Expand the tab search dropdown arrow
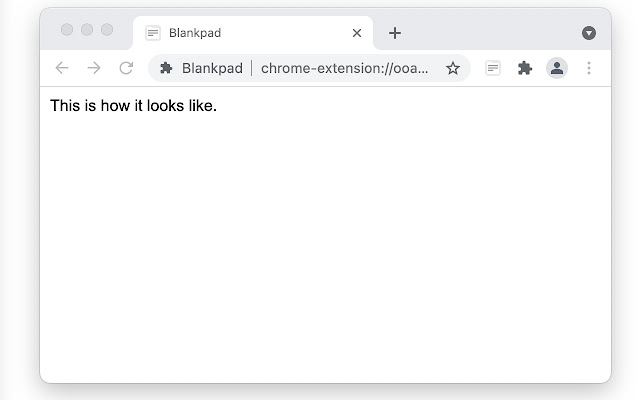The height and width of the screenshot is (400, 640). 589,33
